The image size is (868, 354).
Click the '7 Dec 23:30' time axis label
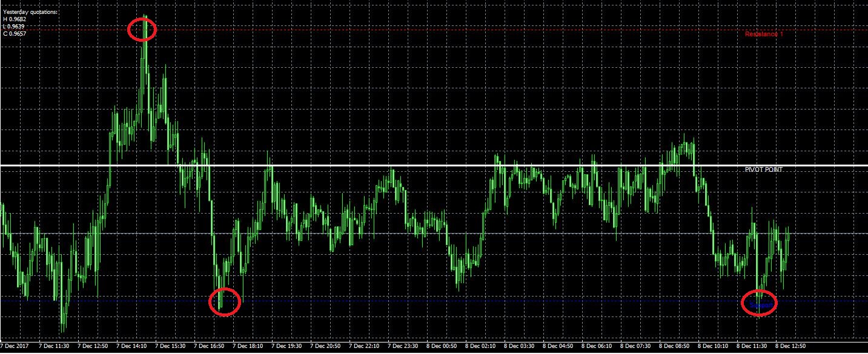click(x=403, y=347)
